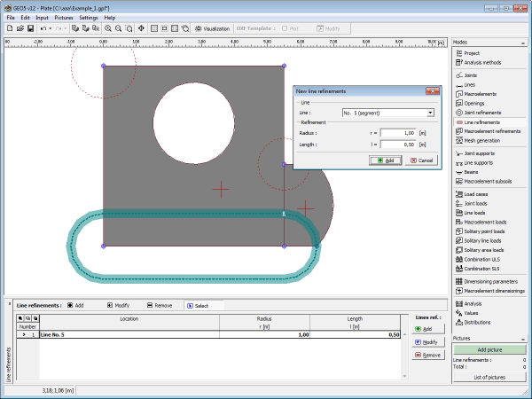This screenshot has width=532, height=399.
Task: Toggle the Select mode in Line refinements bar
Action: (197, 305)
